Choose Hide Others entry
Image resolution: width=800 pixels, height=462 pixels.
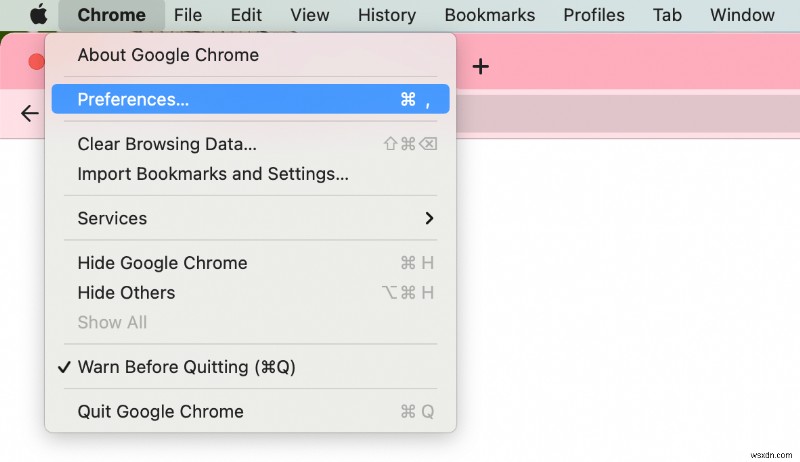coord(126,292)
